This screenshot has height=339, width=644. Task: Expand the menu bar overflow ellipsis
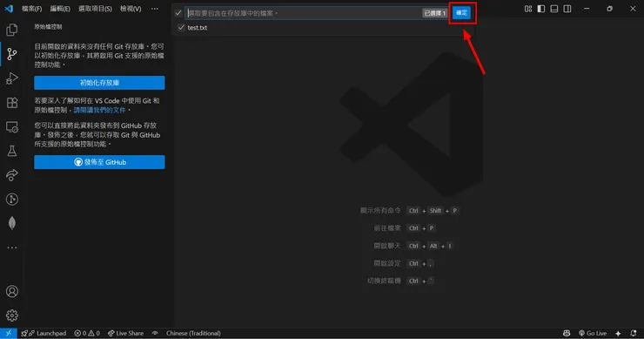pyautogui.click(x=154, y=9)
